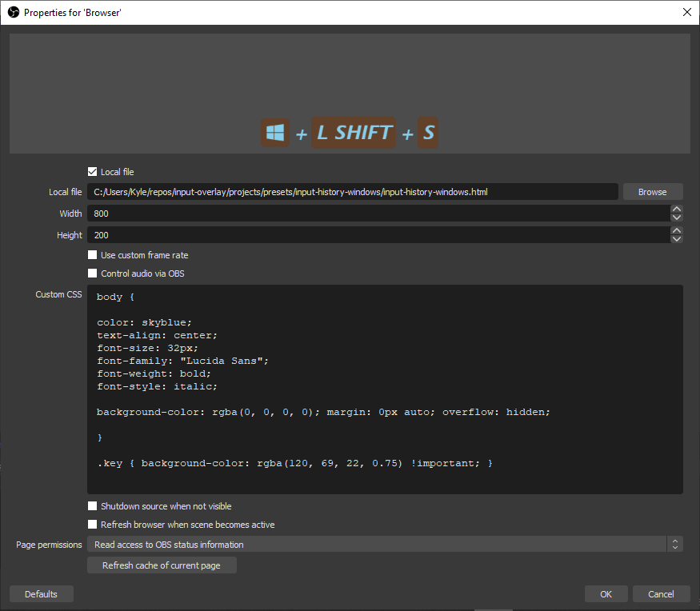Click the Defaults button
This screenshot has height=611, width=700.
[x=41, y=593]
